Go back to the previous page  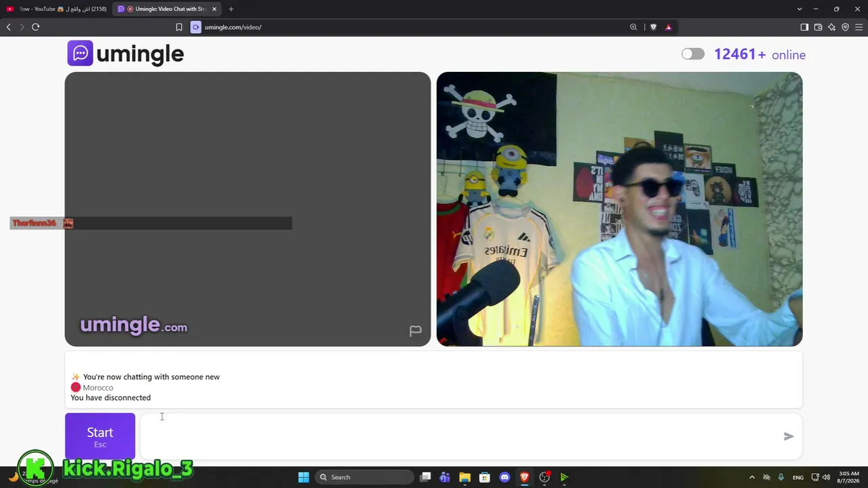pyautogui.click(x=9, y=27)
